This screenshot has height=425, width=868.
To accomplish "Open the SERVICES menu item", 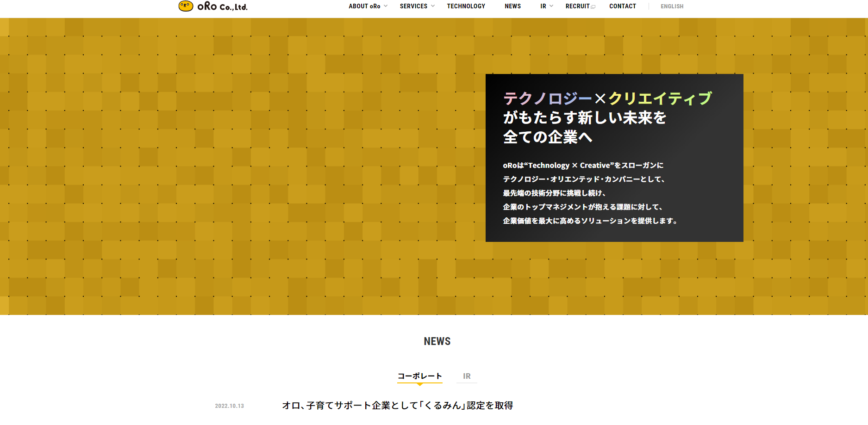I will pos(413,6).
